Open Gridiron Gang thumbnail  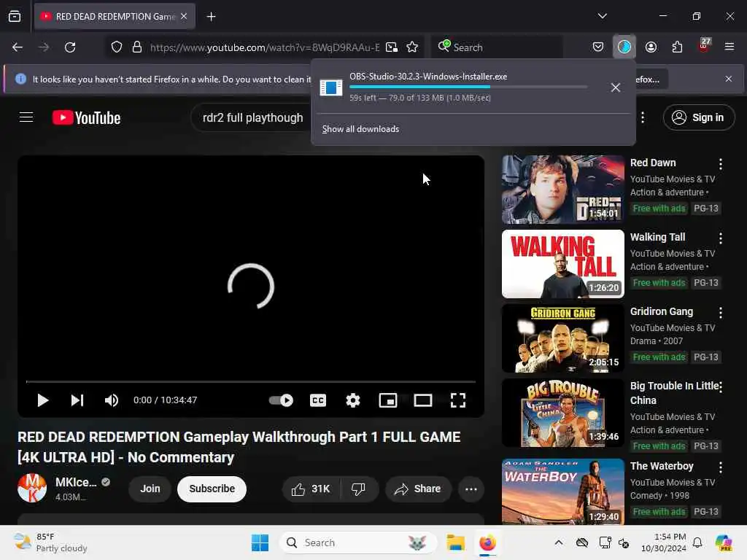(562, 338)
